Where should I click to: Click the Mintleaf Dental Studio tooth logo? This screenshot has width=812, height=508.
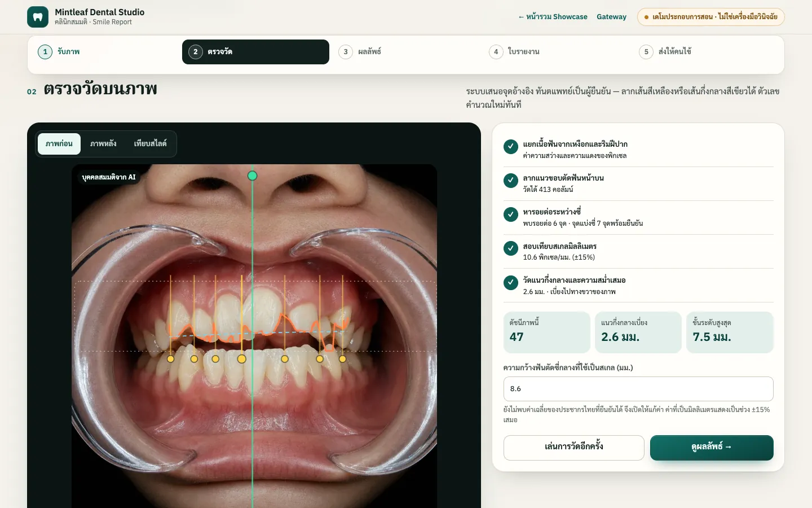pos(38,17)
